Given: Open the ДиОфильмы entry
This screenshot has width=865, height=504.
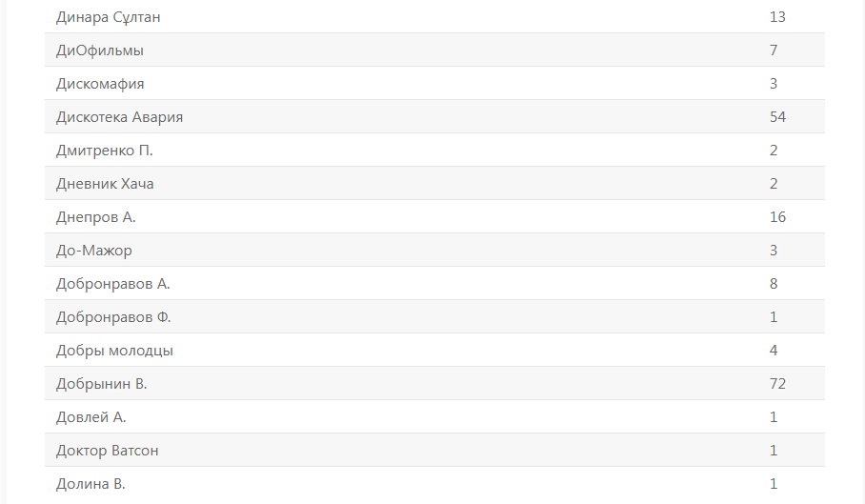Looking at the screenshot, I should tap(100, 50).
